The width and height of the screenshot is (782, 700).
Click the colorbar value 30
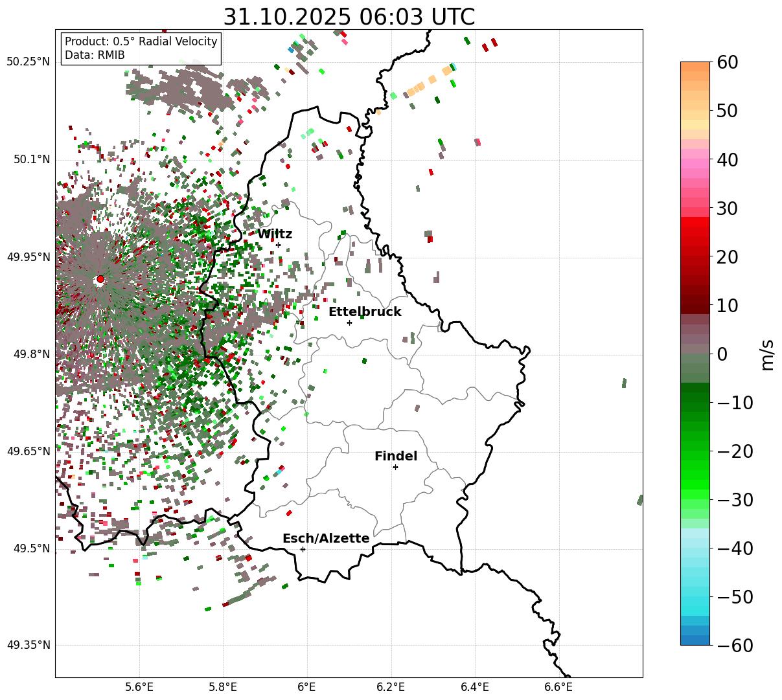(728, 209)
